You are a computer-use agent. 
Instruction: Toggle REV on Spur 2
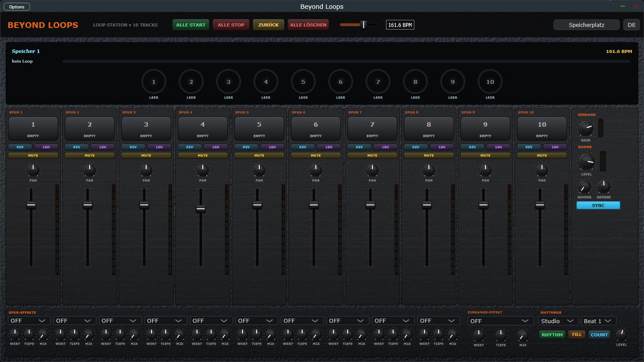click(77, 147)
